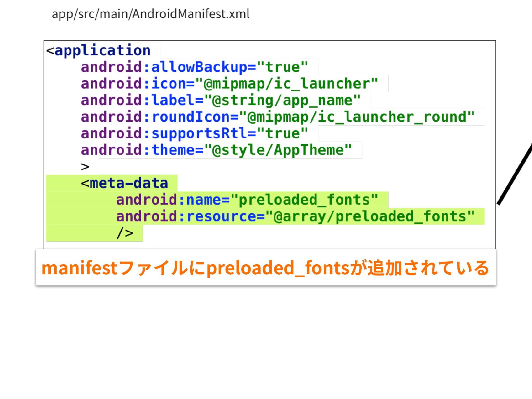
Task: Click the meta-data closing /> bracket
Action: (125, 233)
